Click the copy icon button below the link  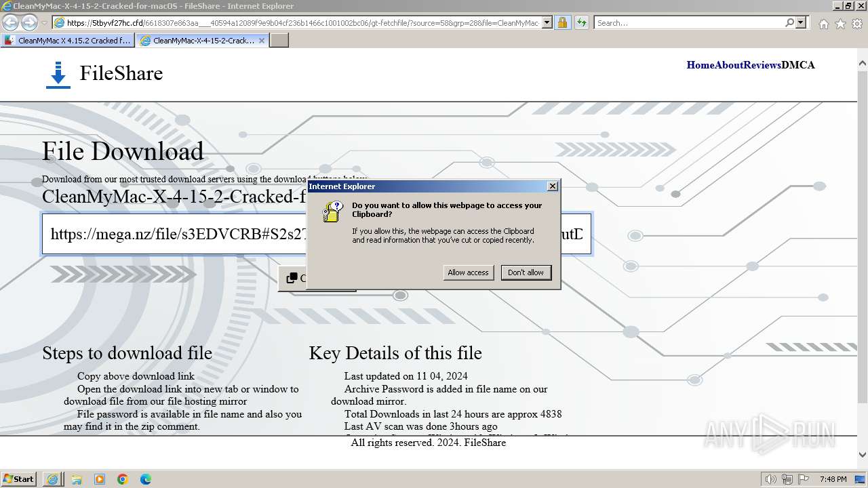coord(292,278)
